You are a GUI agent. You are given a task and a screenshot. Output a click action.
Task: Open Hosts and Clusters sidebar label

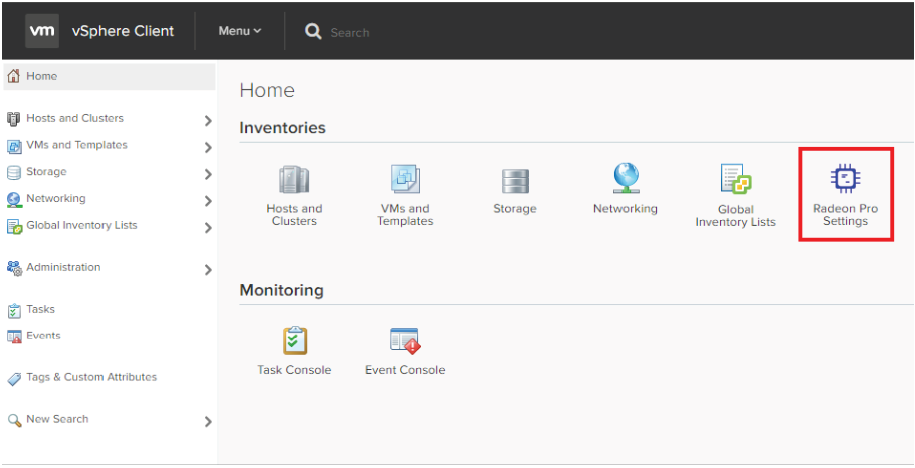75,118
